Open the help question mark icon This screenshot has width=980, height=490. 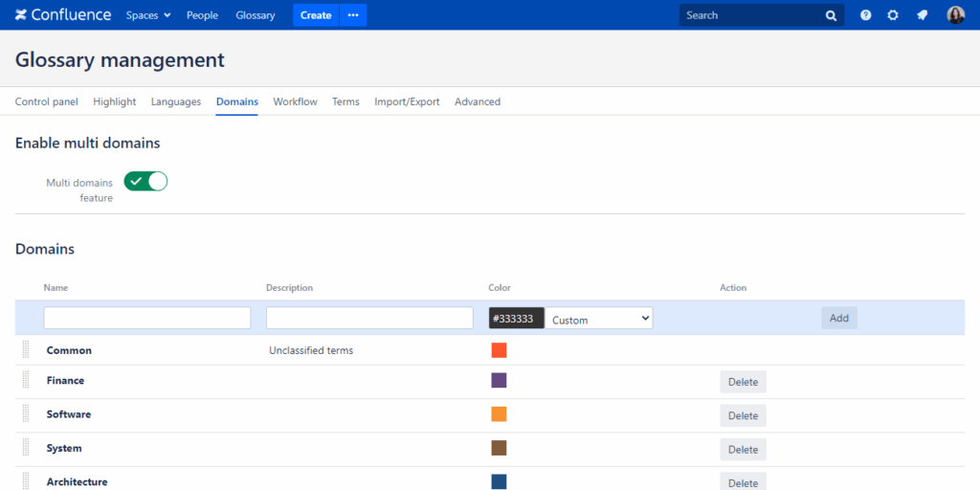pyautogui.click(x=865, y=15)
